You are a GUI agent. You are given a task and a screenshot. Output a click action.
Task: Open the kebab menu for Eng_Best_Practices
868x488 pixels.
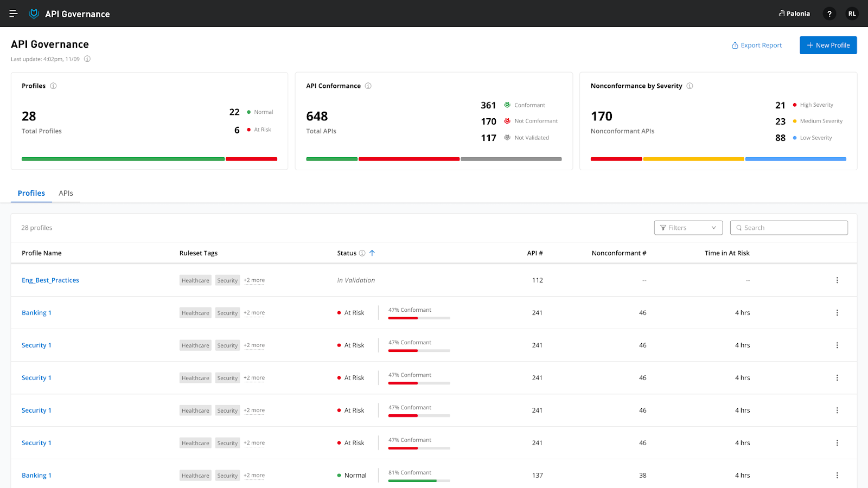click(837, 280)
